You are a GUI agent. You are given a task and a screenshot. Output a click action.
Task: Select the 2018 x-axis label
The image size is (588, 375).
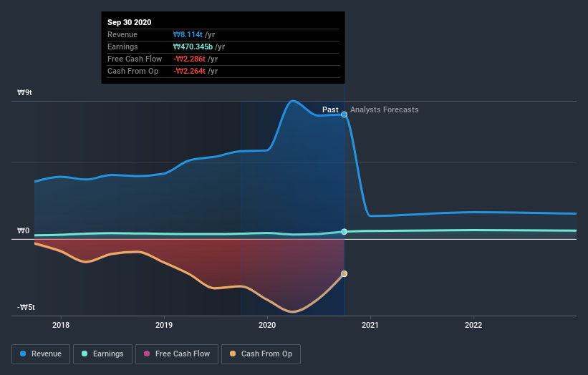61,325
